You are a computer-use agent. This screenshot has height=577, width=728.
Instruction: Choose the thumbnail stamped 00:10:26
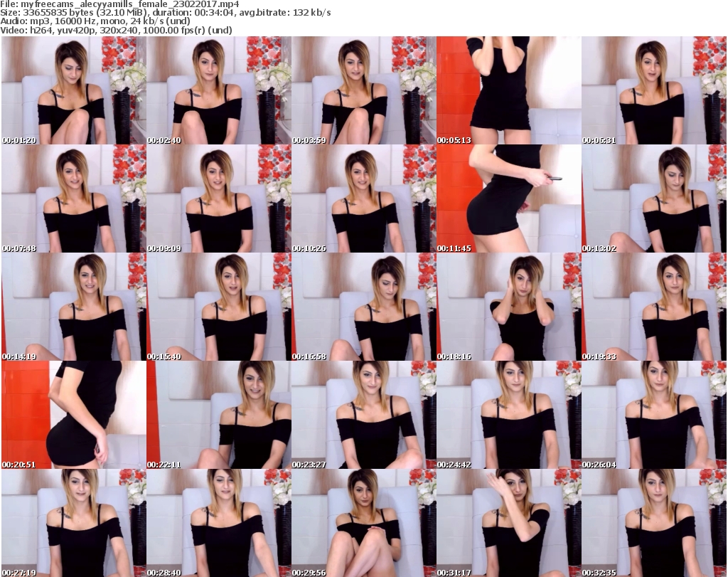[363, 198]
